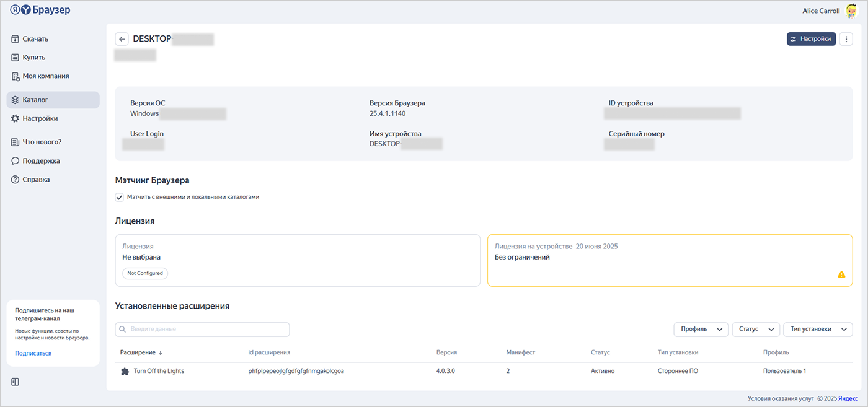The height and width of the screenshot is (407, 868).
Task: Click the yellow warning triangle icon
Action: [x=841, y=274]
